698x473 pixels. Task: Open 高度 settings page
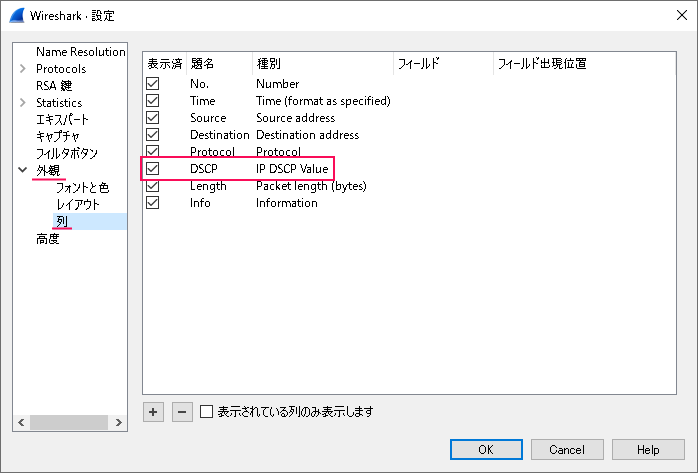coord(48,239)
